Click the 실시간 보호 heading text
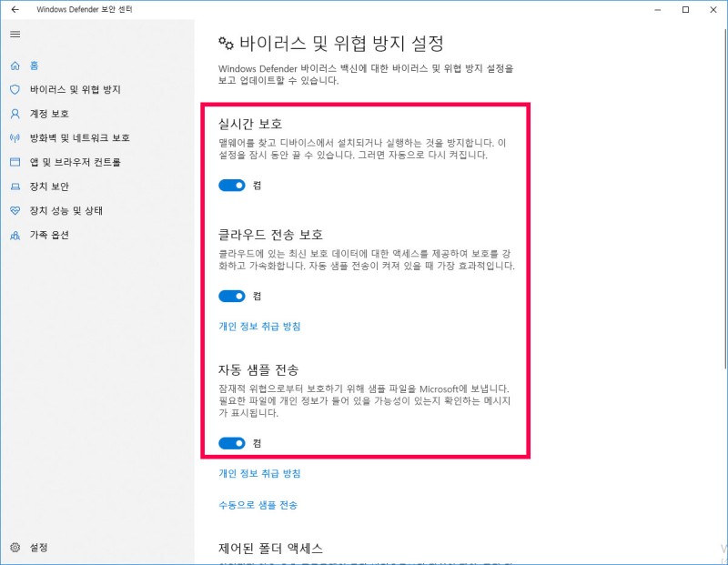The height and width of the screenshot is (565, 728). click(250, 124)
